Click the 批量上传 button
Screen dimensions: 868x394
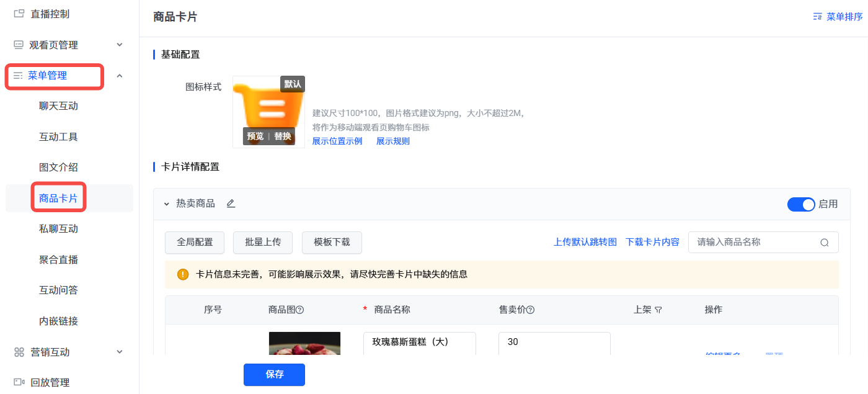263,243
